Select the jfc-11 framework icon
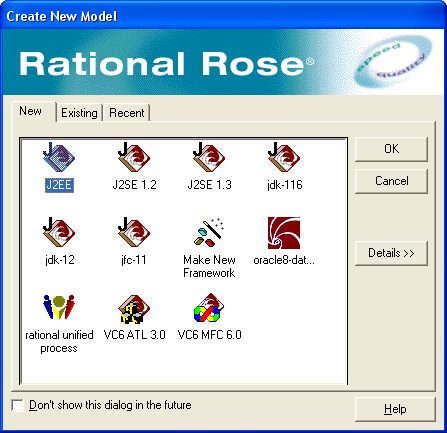The width and height of the screenshot is (447, 433). point(134,233)
